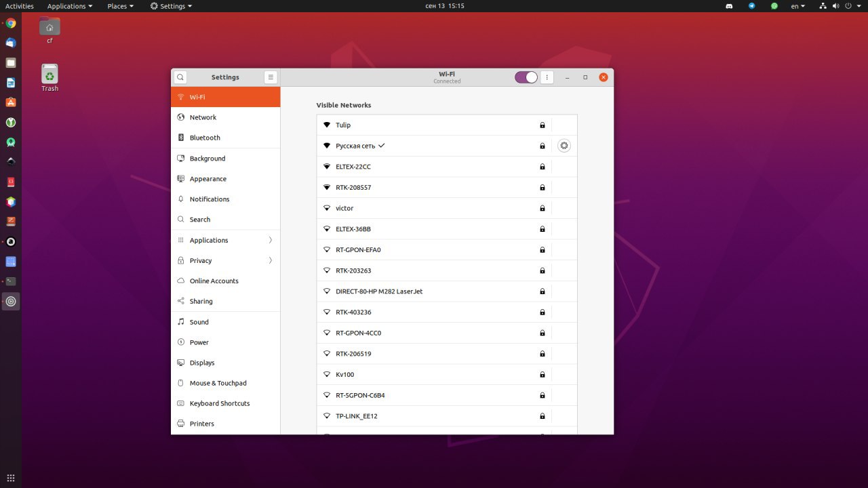Select the RT-5GPON-C6B4 network
Viewport: 868px width, 488px height.
[447, 395]
